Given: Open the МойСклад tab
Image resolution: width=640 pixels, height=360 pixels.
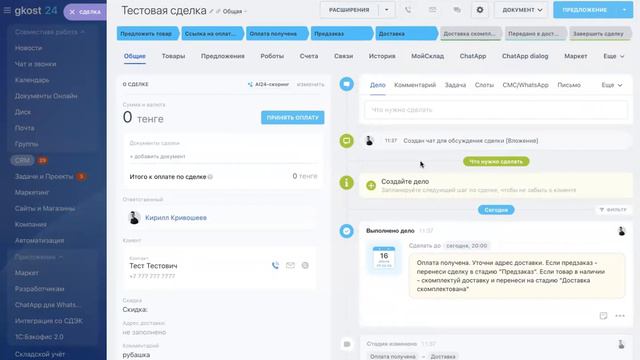Looking at the screenshot, I should (427, 56).
